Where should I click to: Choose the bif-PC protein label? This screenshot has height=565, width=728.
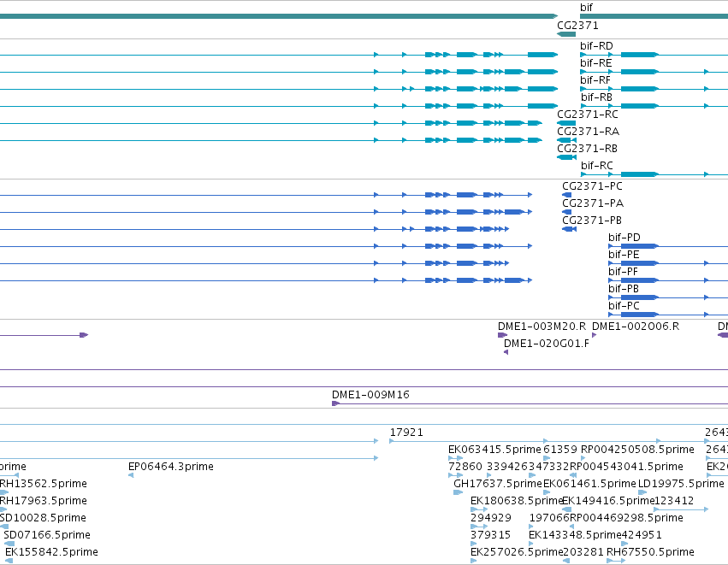pyautogui.click(x=624, y=306)
